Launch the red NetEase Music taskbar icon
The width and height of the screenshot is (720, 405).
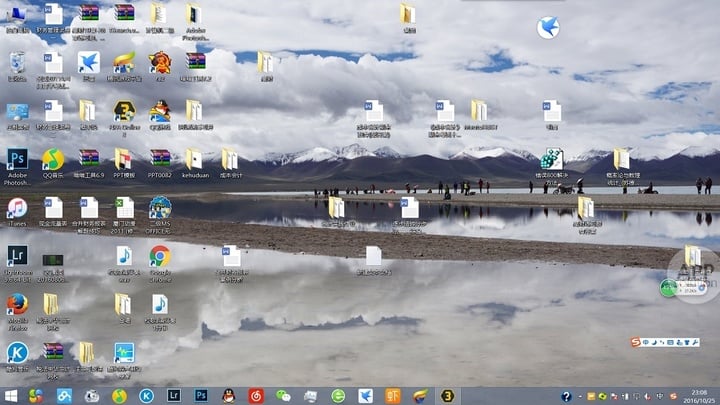click(x=256, y=396)
